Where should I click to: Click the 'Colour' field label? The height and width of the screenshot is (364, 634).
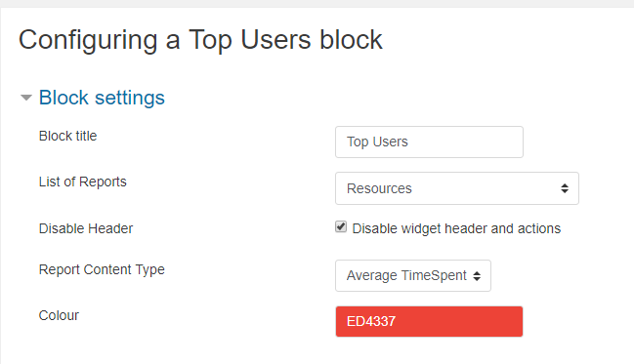(59, 315)
